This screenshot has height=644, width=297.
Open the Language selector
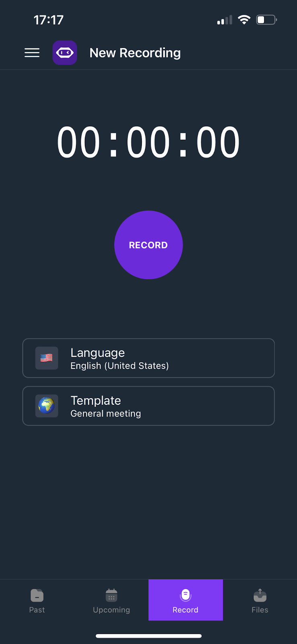[x=148, y=358]
